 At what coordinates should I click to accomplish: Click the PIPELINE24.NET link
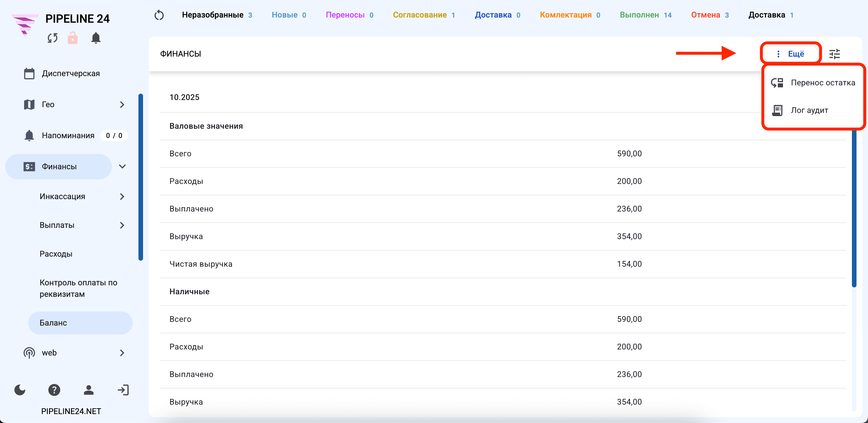pyautogui.click(x=71, y=411)
